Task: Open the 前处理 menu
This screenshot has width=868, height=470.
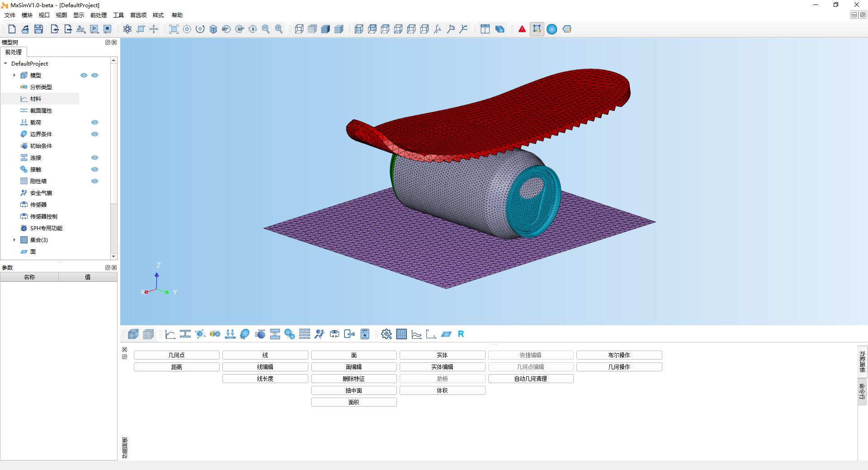Action: pyautogui.click(x=98, y=15)
